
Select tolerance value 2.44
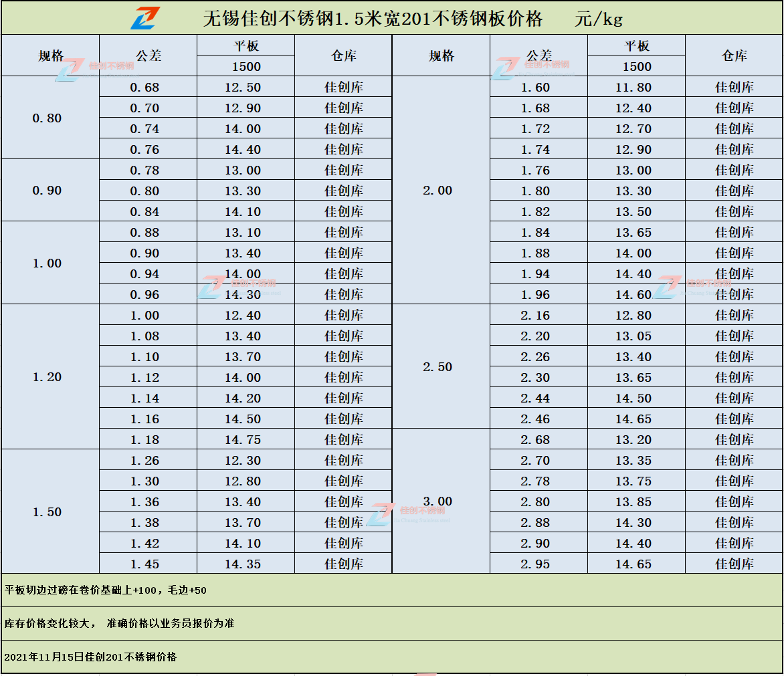(535, 399)
